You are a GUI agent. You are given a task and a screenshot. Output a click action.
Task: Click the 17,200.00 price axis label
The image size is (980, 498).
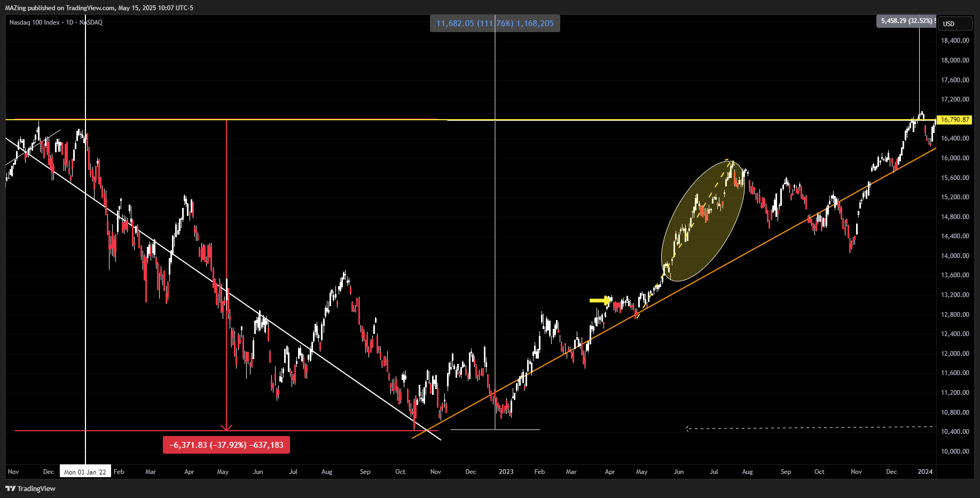tap(955, 99)
